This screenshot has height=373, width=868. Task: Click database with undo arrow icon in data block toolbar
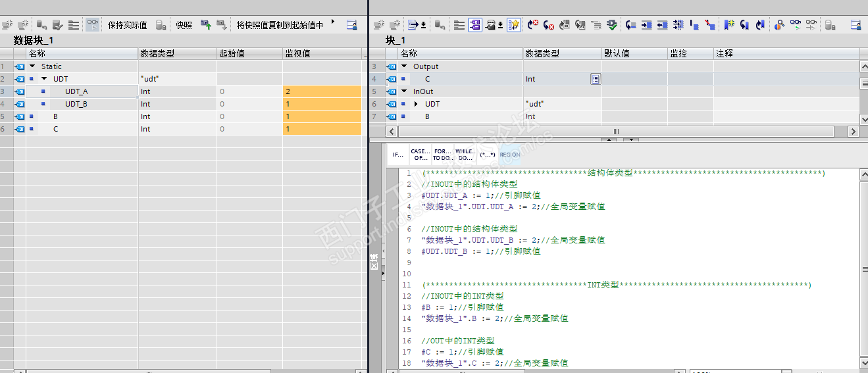click(41, 25)
